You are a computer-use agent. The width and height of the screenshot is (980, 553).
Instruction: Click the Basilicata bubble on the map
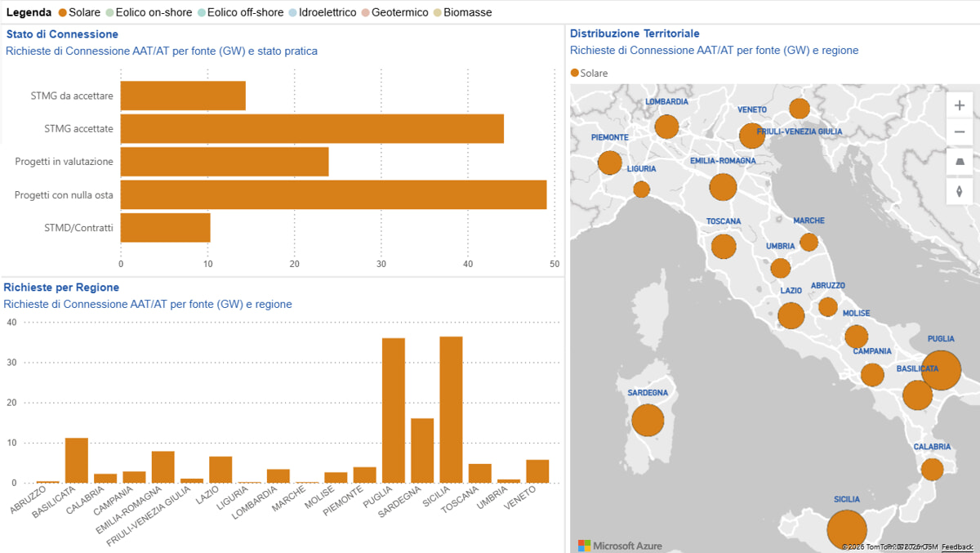click(x=918, y=395)
